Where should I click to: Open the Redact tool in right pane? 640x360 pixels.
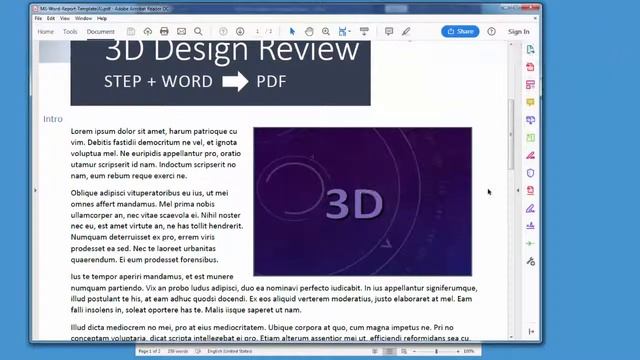[x=530, y=155]
